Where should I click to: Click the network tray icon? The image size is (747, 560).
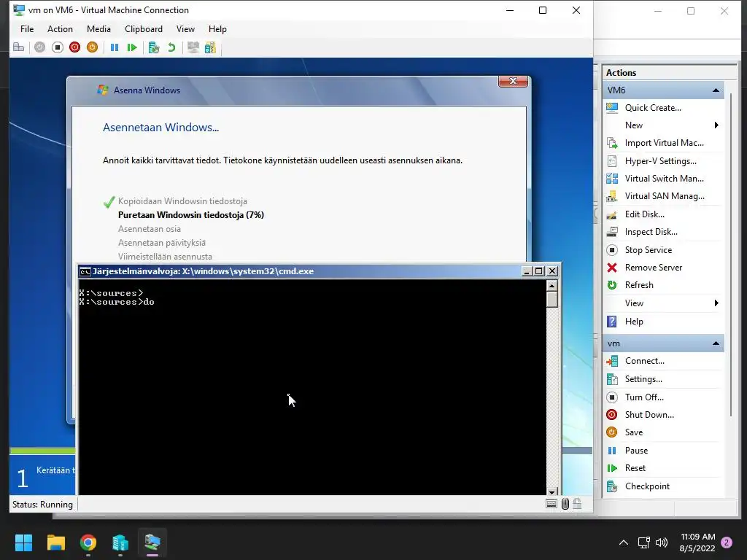point(643,542)
